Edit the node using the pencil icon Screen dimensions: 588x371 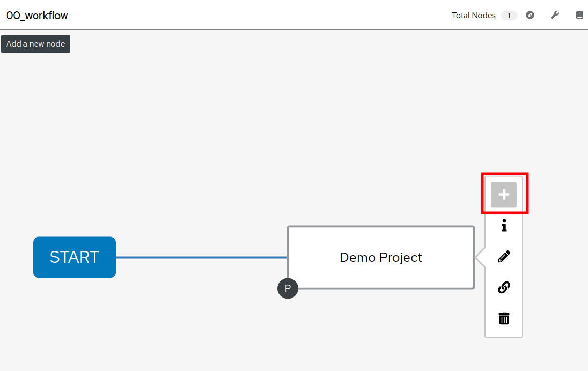[504, 257]
